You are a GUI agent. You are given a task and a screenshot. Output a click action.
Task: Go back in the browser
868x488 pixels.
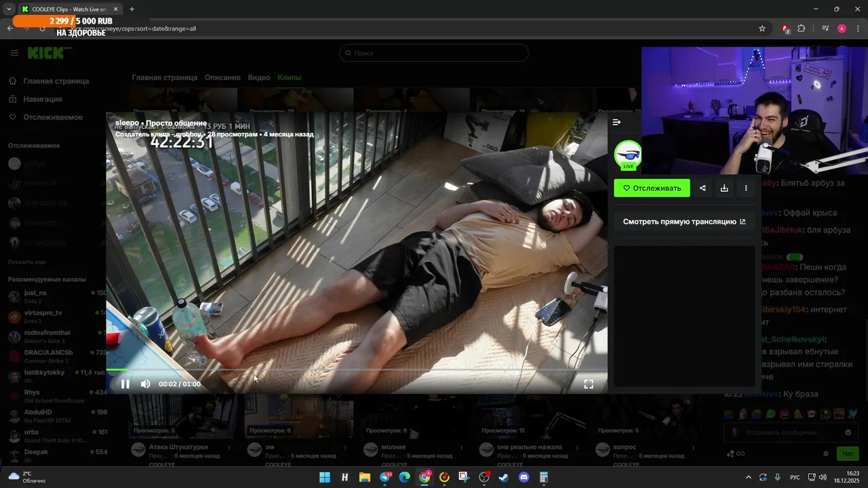[9, 28]
